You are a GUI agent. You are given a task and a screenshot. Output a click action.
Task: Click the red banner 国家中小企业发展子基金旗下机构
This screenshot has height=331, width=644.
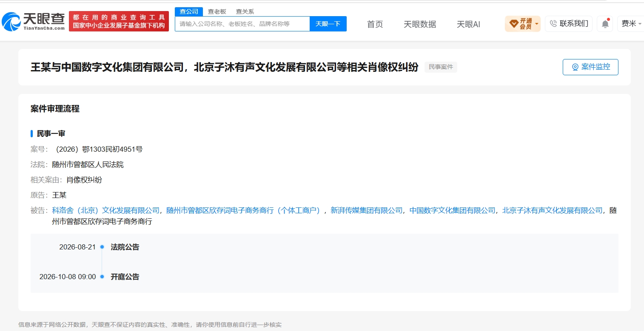pyautogui.click(x=119, y=21)
